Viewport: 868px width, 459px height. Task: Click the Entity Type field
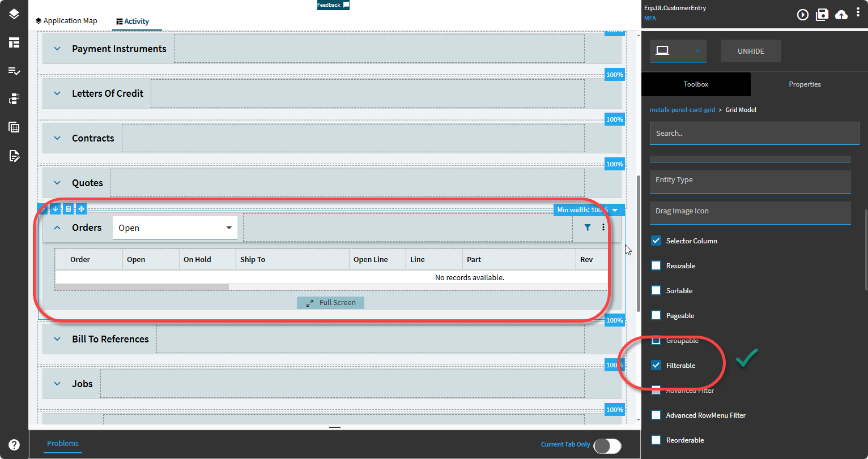click(x=750, y=181)
